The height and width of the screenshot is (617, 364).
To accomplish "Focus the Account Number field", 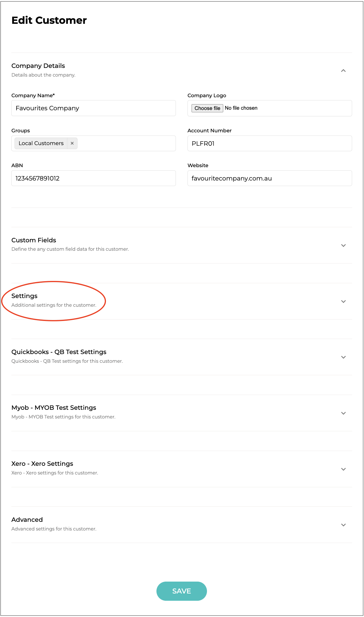I will (x=269, y=143).
